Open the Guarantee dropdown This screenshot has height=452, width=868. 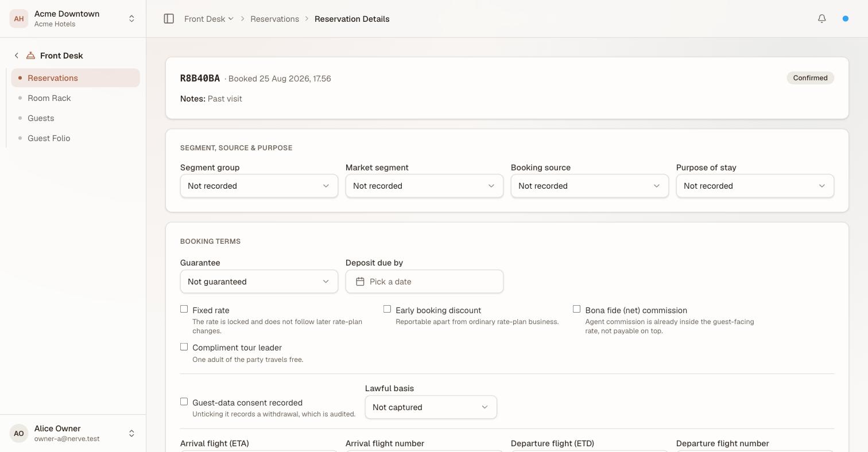click(259, 282)
